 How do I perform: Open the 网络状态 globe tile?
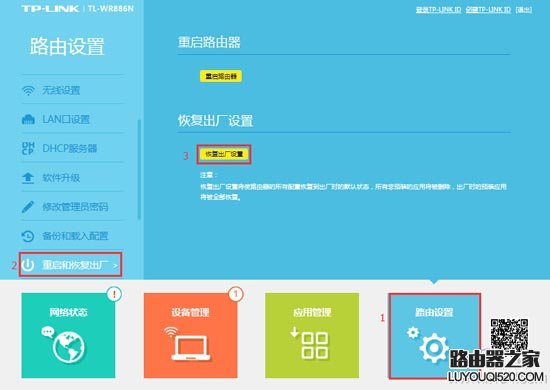click(x=68, y=335)
